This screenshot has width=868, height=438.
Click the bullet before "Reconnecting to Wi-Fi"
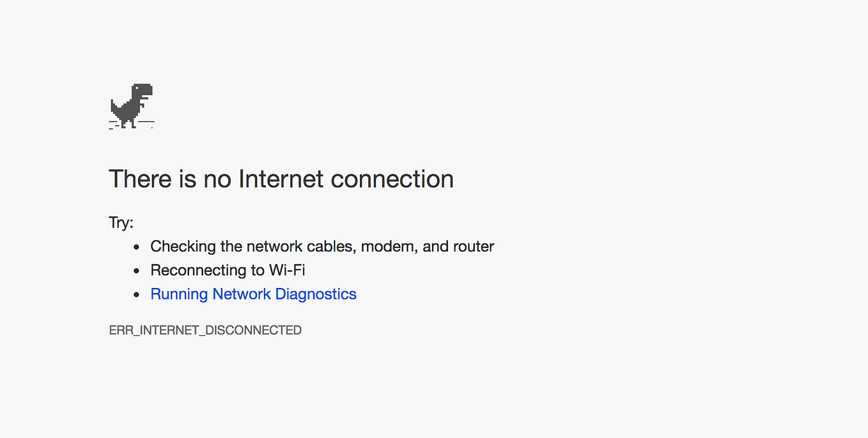tap(136, 271)
